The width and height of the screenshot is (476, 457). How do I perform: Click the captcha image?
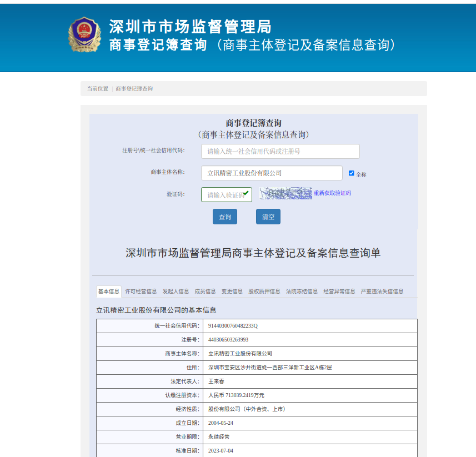tap(285, 193)
